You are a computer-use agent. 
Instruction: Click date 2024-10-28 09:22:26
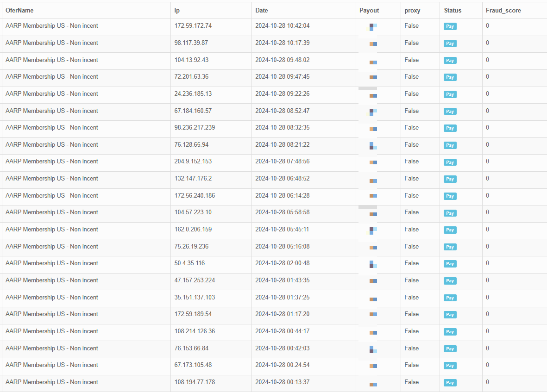click(282, 94)
